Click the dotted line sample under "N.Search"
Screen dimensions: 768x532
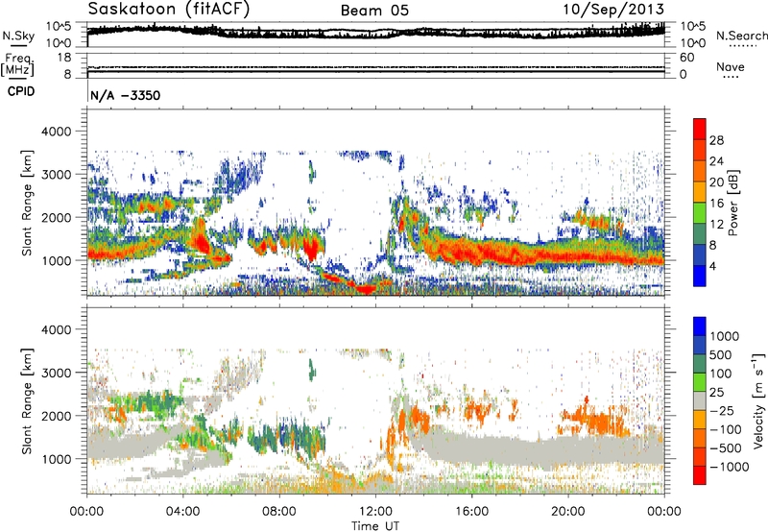(x=742, y=46)
